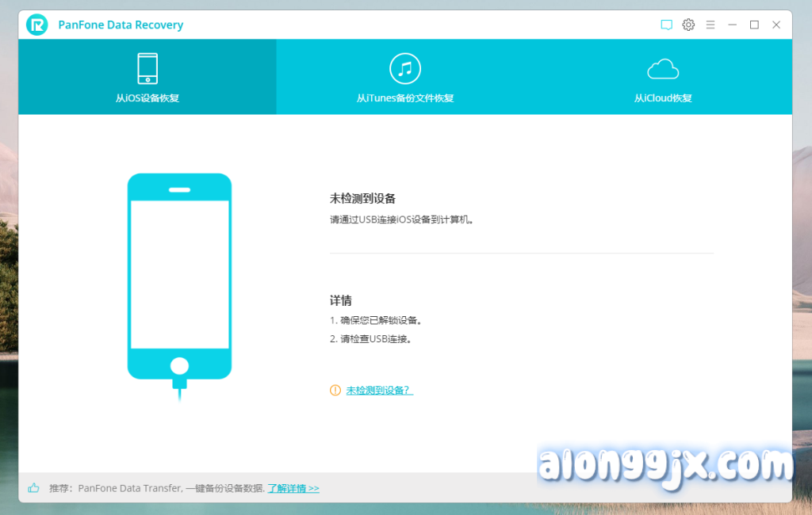Click the cloud icon for iCloud recovery
The height and width of the screenshot is (515, 812).
(663, 70)
